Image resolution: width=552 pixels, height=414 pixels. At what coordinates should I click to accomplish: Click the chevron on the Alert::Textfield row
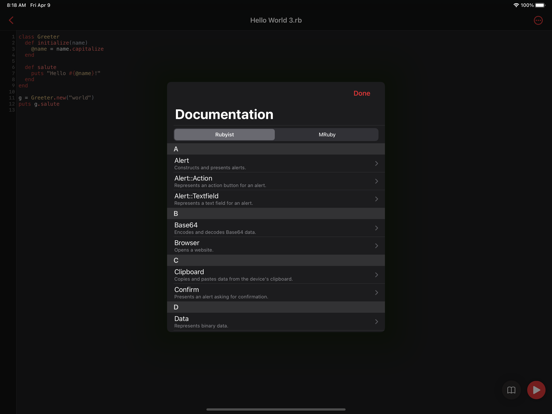click(x=376, y=199)
